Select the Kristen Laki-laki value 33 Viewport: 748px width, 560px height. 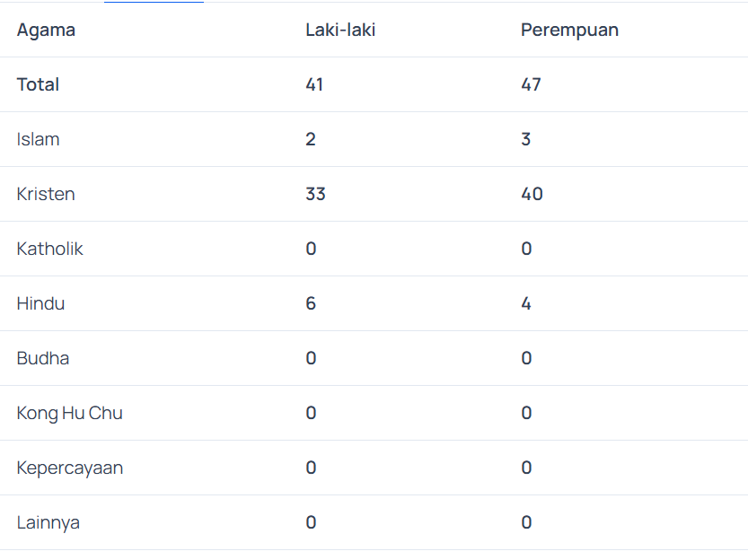coord(315,194)
